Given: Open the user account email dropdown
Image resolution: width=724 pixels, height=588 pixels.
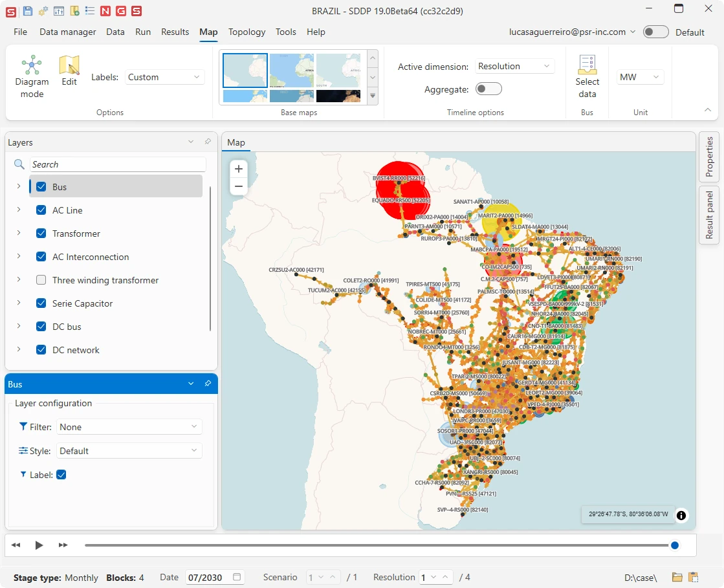Looking at the screenshot, I should 572,32.
